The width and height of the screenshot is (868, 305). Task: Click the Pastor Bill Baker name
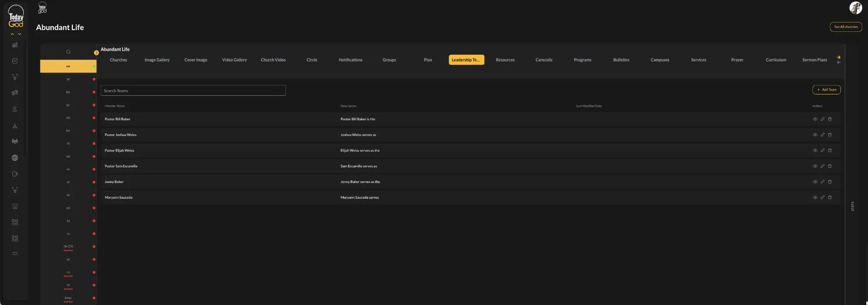tap(117, 119)
